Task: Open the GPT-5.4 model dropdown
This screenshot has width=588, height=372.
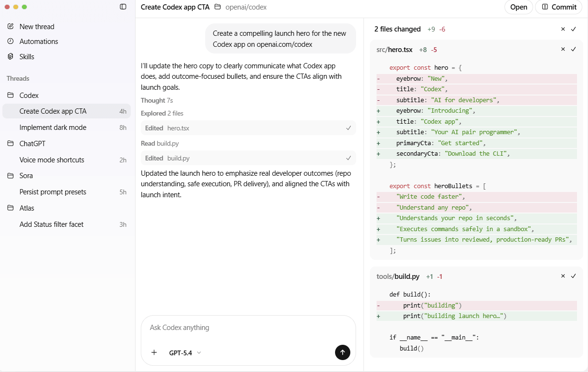Action: pyautogui.click(x=185, y=353)
